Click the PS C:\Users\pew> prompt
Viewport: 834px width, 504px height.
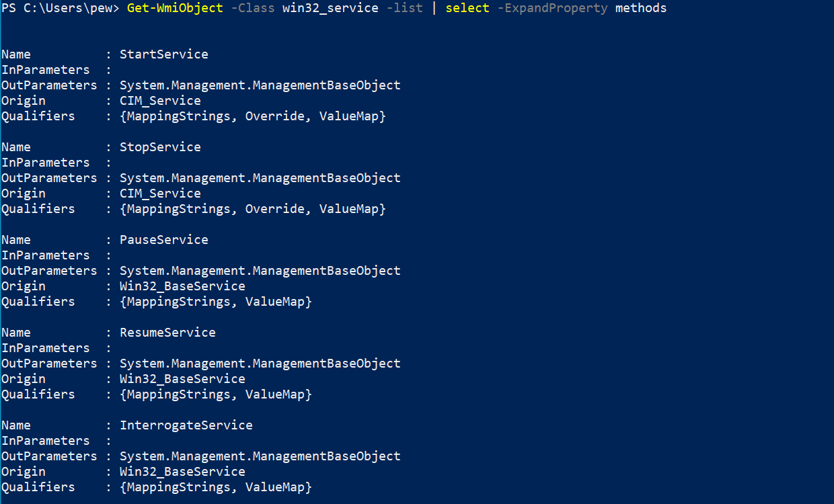[61, 9]
